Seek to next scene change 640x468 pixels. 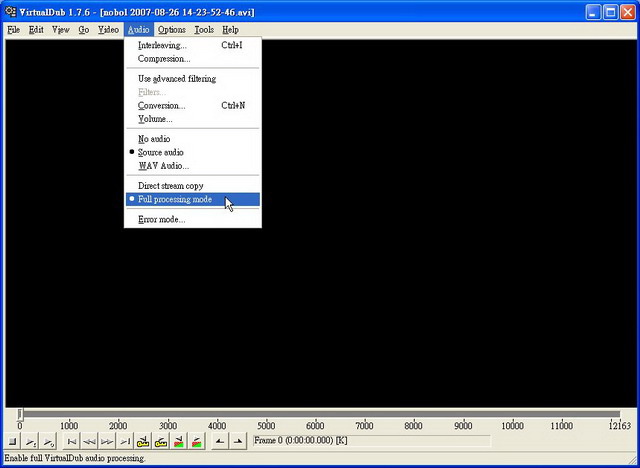[x=197, y=441]
